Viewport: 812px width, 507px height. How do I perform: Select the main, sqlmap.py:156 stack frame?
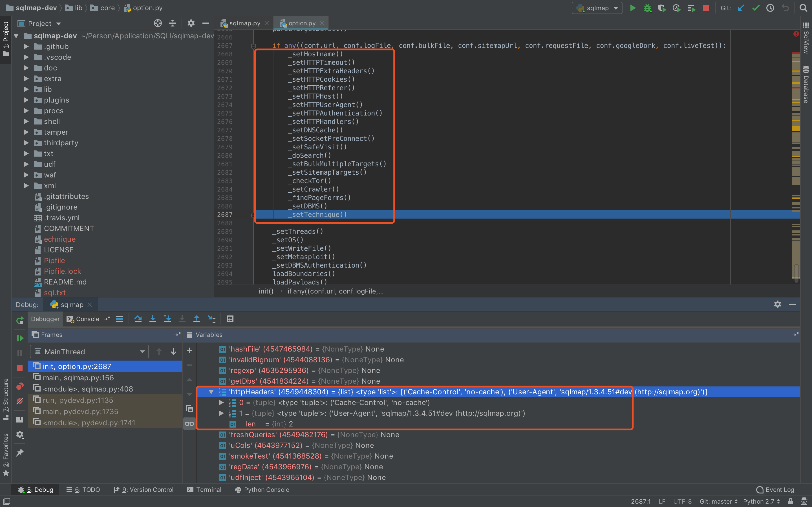pyautogui.click(x=78, y=377)
